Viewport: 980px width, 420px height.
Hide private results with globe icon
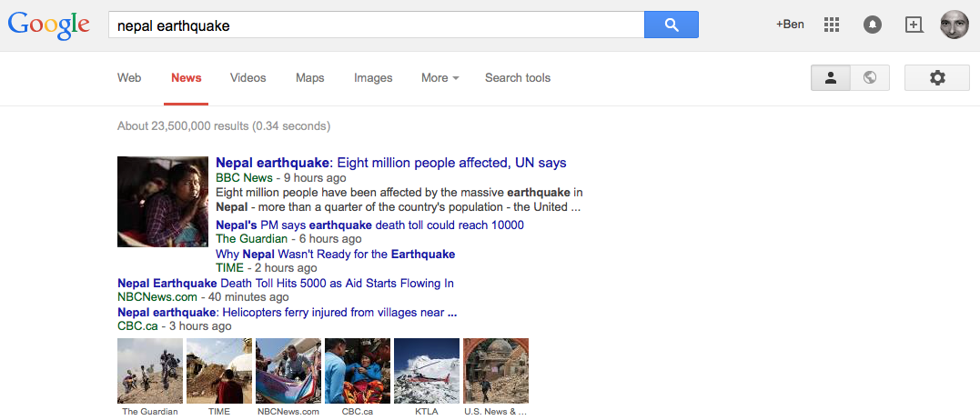point(870,78)
